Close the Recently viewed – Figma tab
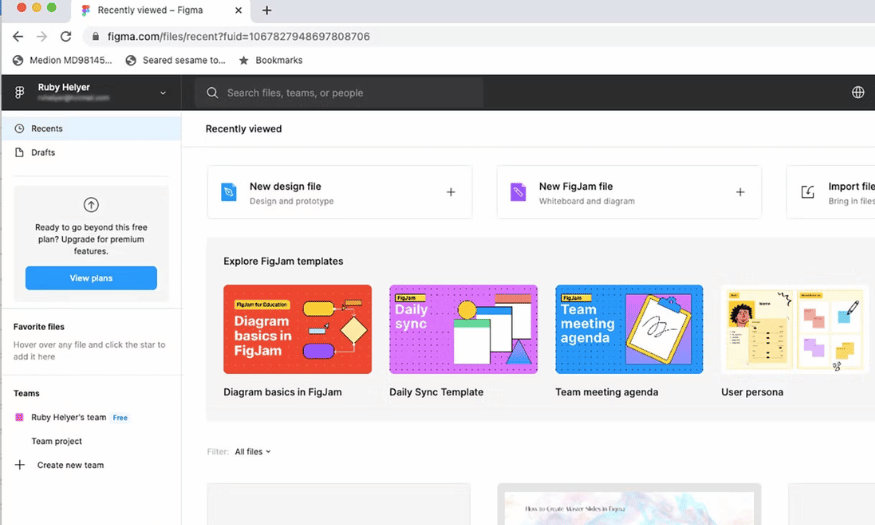Viewport: 875px width, 525px height. click(x=238, y=10)
